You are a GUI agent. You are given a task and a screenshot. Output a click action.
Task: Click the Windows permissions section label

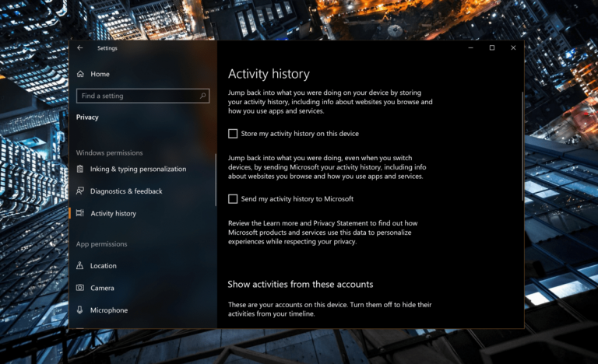(x=109, y=152)
